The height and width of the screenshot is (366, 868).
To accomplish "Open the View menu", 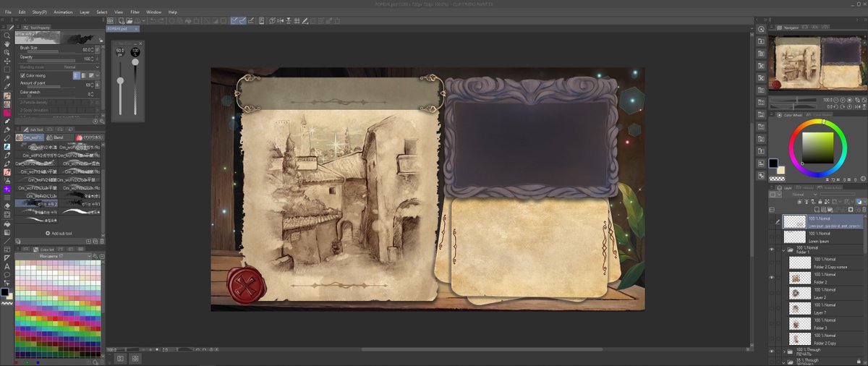I will [119, 12].
